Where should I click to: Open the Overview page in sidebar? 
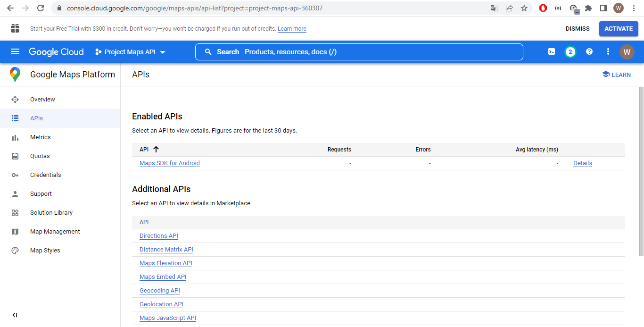coord(60,100)
